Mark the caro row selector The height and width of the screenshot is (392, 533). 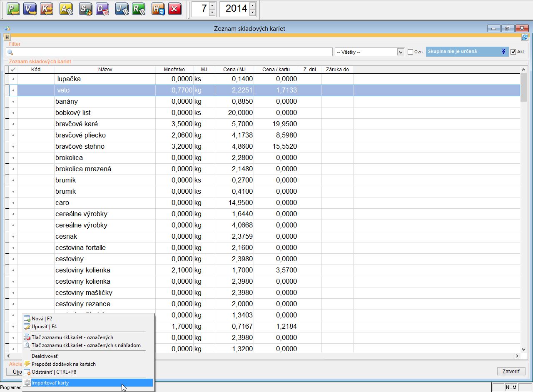pos(13,202)
